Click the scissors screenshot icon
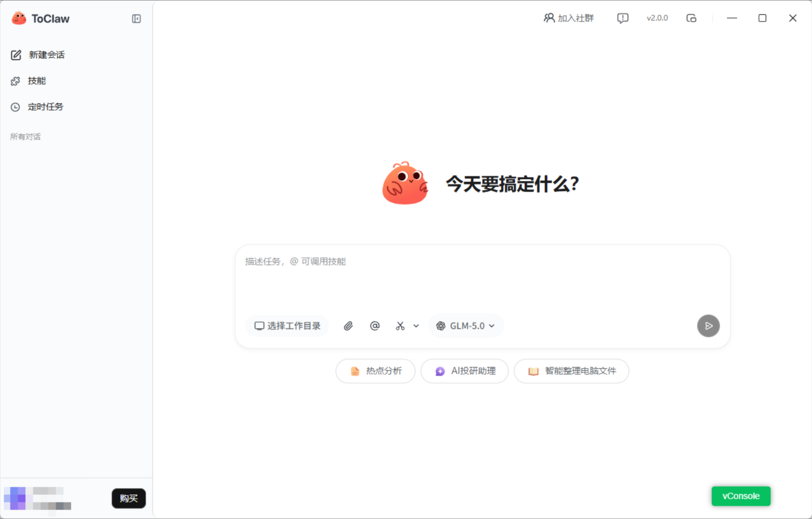This screenshot has height=519, width=812. click(x=400, y=326)
